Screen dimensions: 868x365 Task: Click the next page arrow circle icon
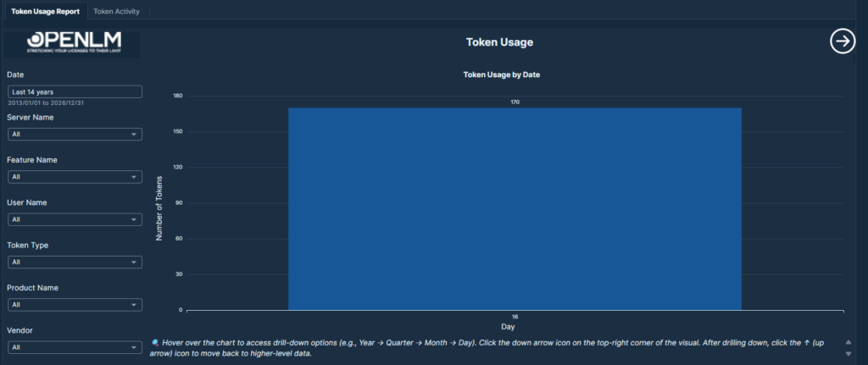point(842,41)
